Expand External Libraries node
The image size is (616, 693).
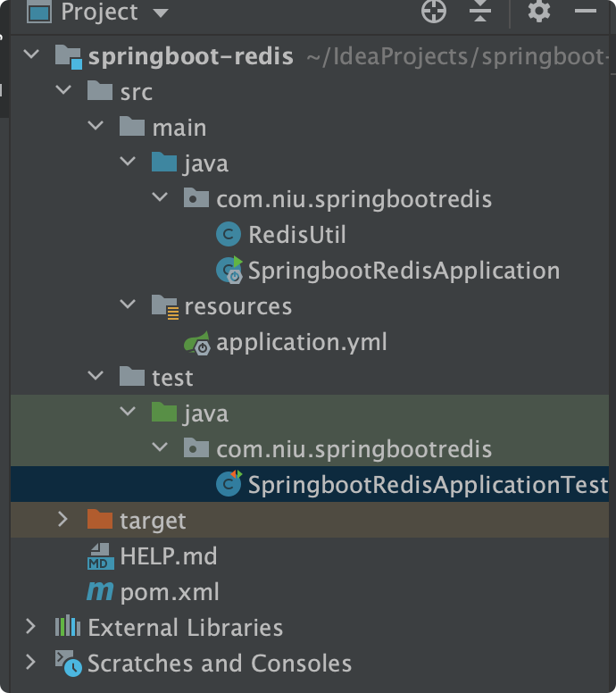click(32, 627)
